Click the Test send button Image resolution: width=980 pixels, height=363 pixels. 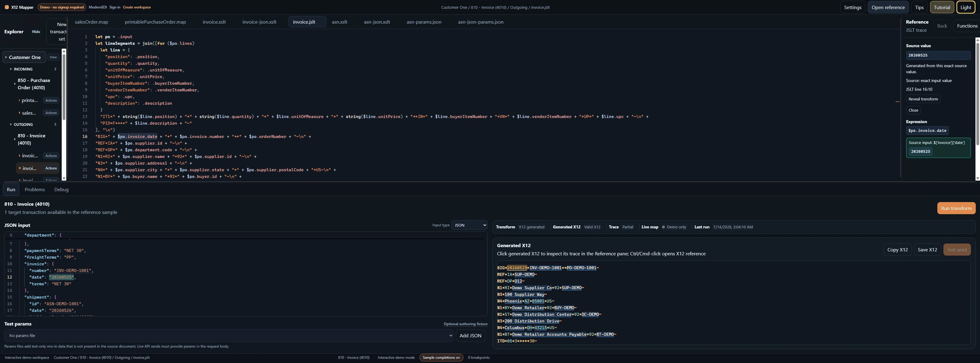pyautogui.click(x=957, y=250)
